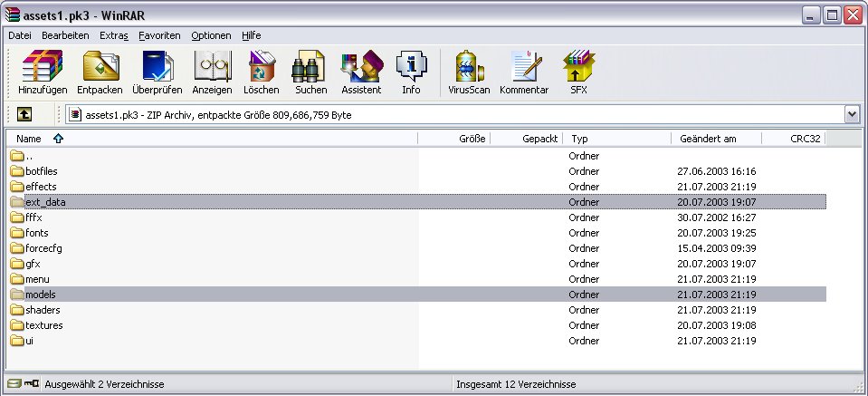Viewport: 868px width, 396px height.
Task: Select the botfiles folder
Action: 42,171
